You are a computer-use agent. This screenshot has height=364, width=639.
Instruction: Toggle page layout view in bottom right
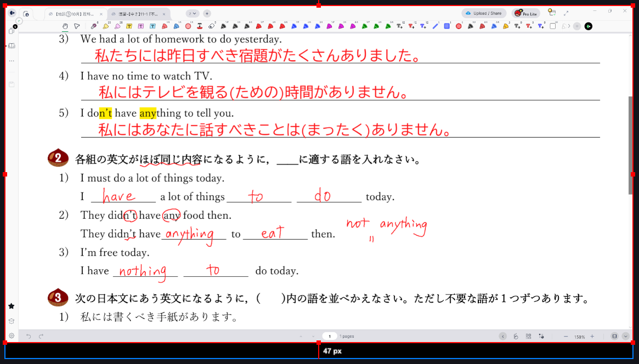(x=614, y=336)
